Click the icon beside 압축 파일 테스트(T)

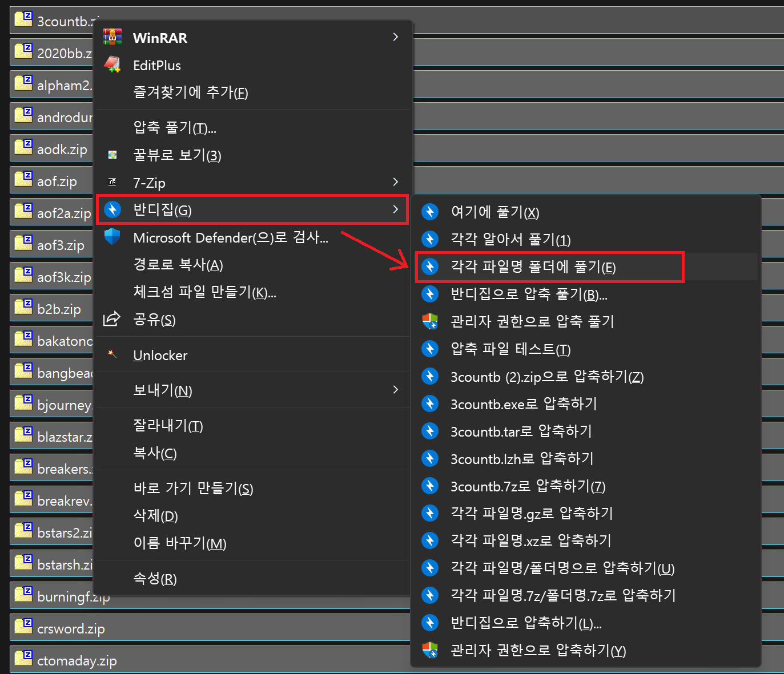point(430,349)
